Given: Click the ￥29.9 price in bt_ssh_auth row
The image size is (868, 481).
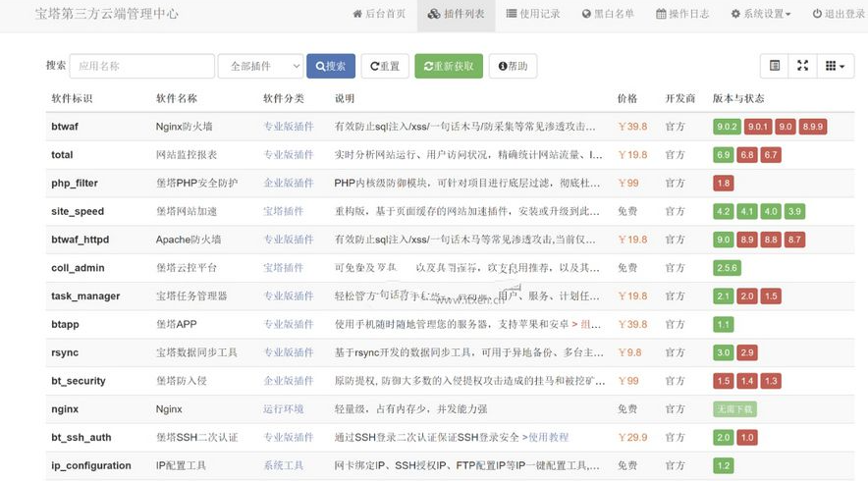Looking at the screenshot, I should tap(632, 437).
